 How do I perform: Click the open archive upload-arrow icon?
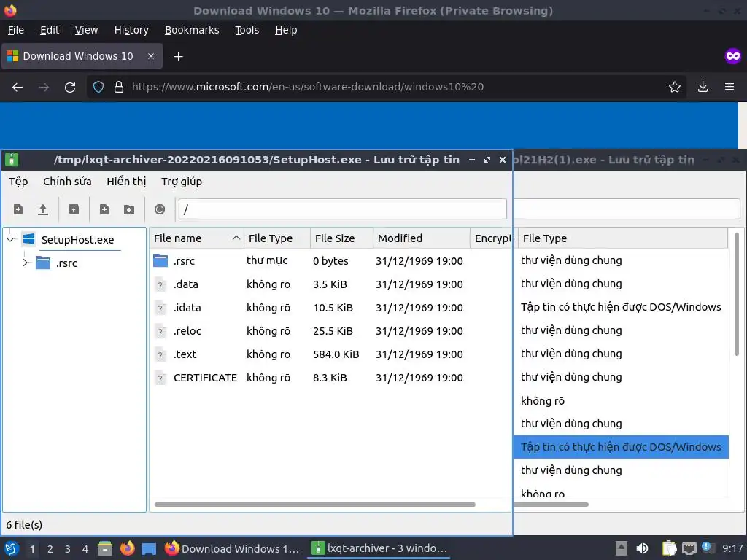pyautogui.click(x=43, y=209)
